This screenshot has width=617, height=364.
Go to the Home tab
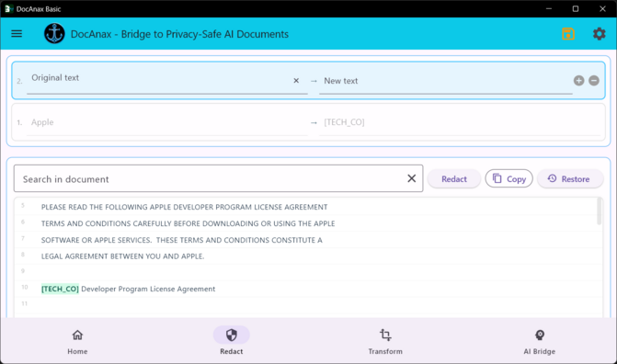(77, 342)
